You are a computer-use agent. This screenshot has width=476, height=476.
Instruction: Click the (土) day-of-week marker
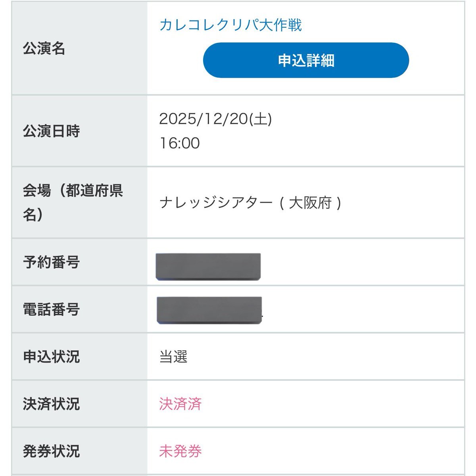point(261,119)
